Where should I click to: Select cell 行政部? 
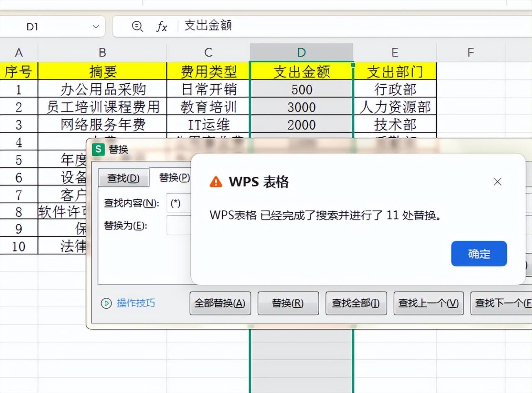tap(394, 89)
